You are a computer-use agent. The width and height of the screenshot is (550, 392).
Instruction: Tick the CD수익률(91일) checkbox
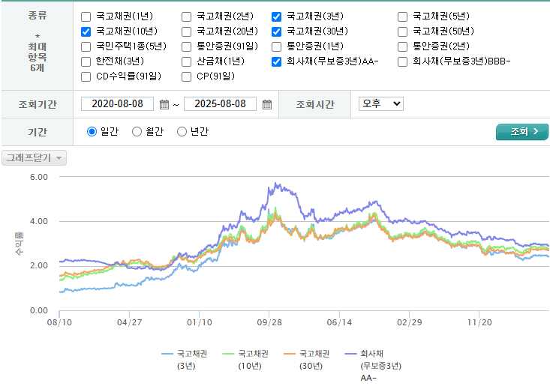pyautogui.click(x=86, y=76)
